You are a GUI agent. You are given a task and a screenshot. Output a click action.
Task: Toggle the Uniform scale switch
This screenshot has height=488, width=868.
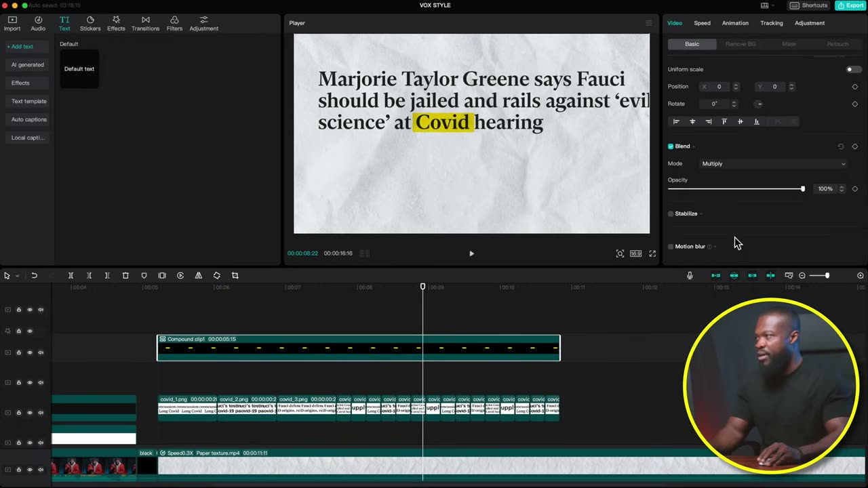854,69
